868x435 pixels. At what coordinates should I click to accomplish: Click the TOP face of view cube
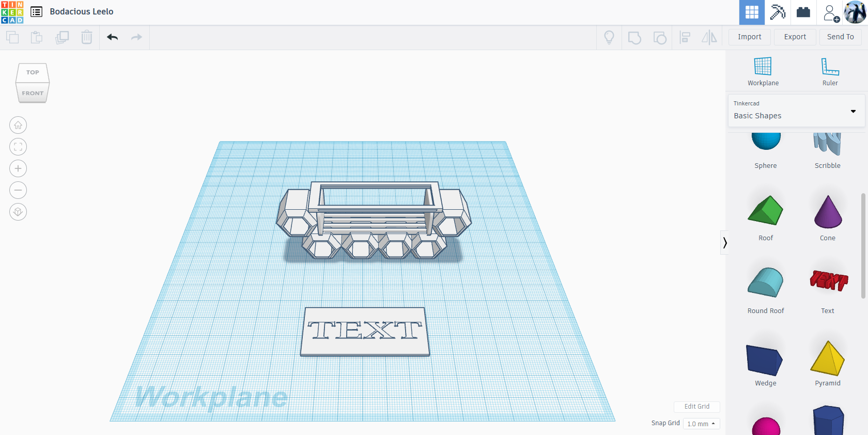tap(33, 72)
